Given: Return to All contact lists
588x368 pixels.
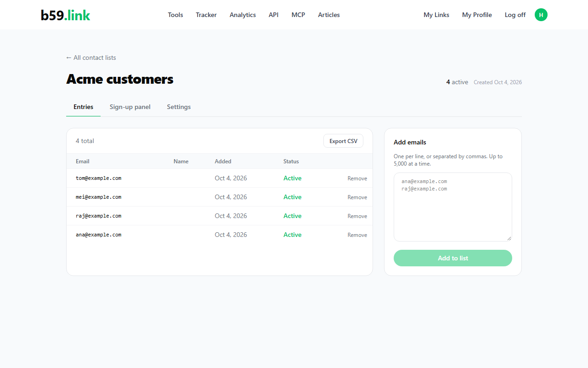Looking at the screenshot, I should click(91, 57).
